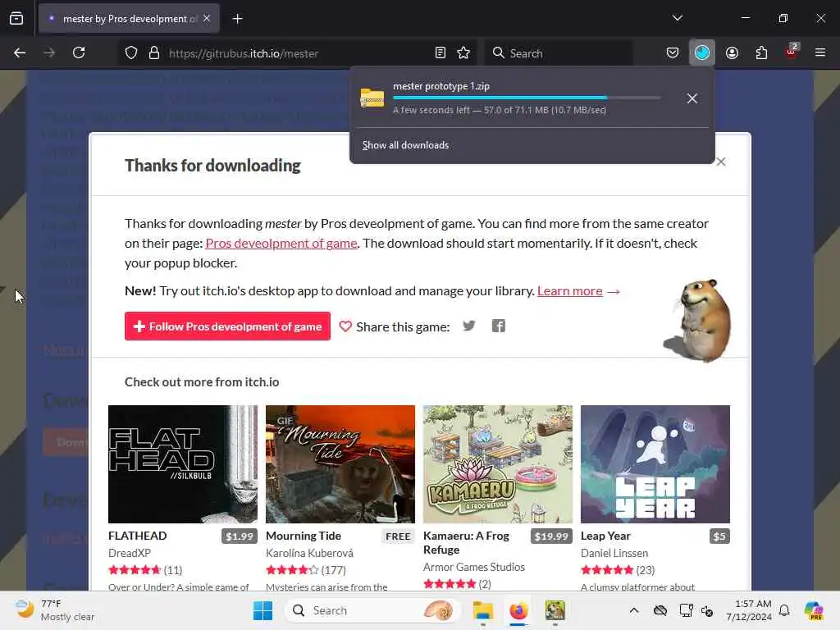Show hidden system tray icons

click(x=634, y=610)
